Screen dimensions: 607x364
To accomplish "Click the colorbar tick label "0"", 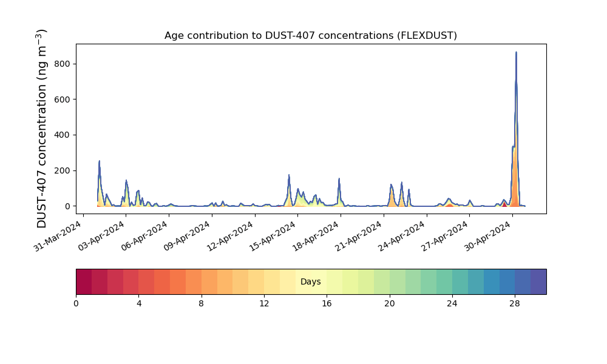I will coord(76,304).
